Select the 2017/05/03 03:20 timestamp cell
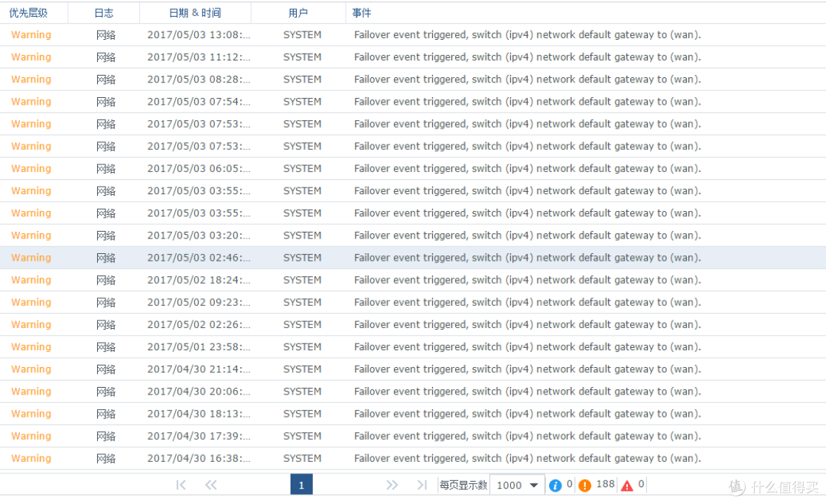 tap(199, 236)
